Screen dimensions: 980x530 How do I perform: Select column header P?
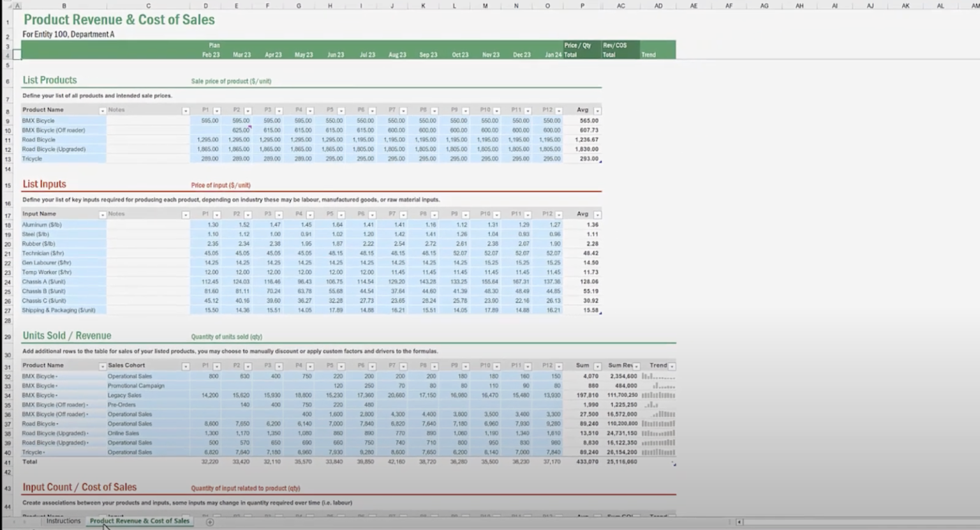pyautogui.click(x=581, y=5)
